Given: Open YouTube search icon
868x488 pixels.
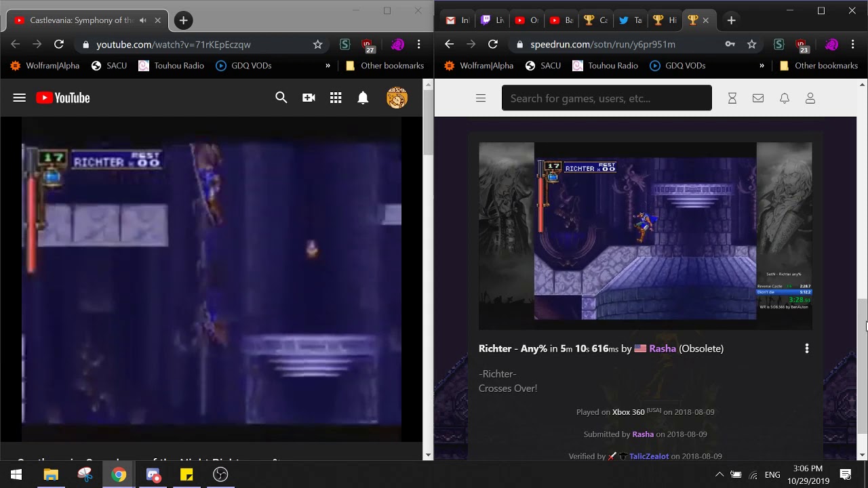Looking at the screenshot, I should (281, 98).
